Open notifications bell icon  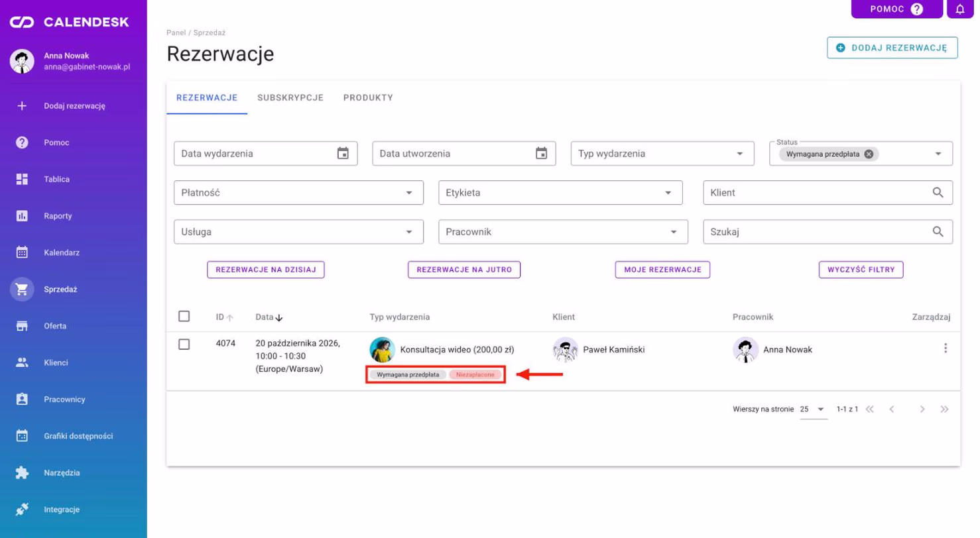pyautogui.click(x=960, y=9)
